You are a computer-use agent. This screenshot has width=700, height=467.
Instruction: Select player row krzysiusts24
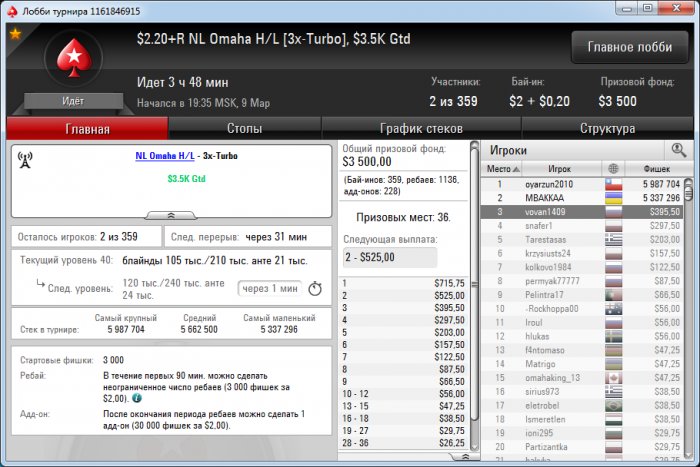point(582,253)
